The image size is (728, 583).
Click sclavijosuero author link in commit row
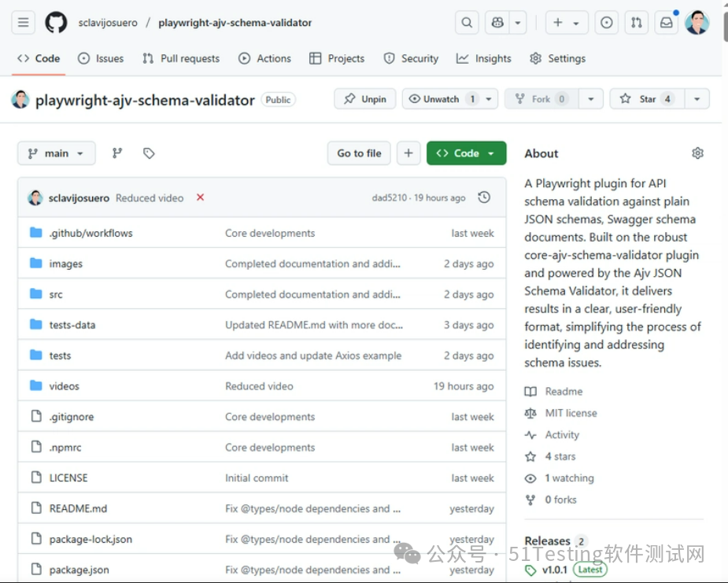(x=79, y=198)
